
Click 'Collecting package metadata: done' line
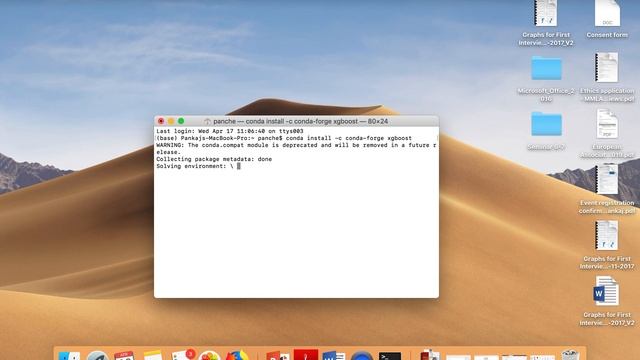(x=214, y=159)
